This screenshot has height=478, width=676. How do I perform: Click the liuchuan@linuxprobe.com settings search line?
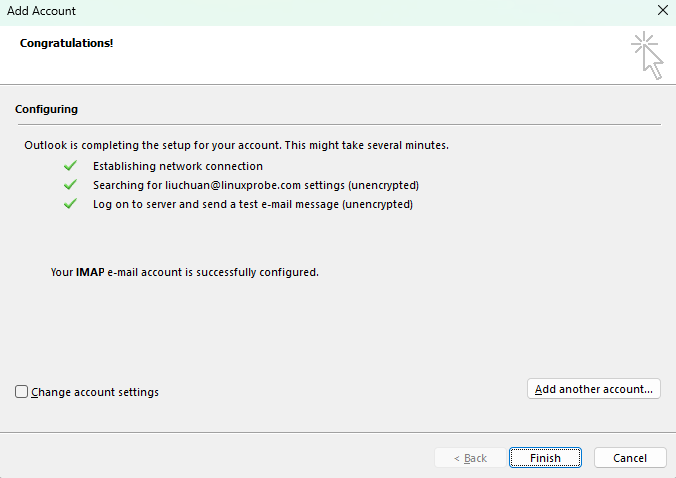click(x=255, y=185)
